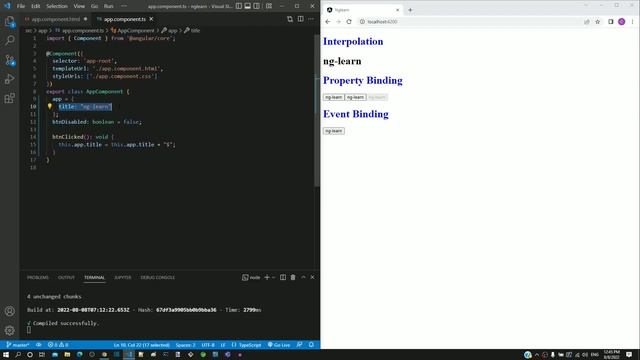The height and width of the screenshot is (360, 640).
Task: Open the Manage gear in activity bar
Action: (x=9, y=330)
